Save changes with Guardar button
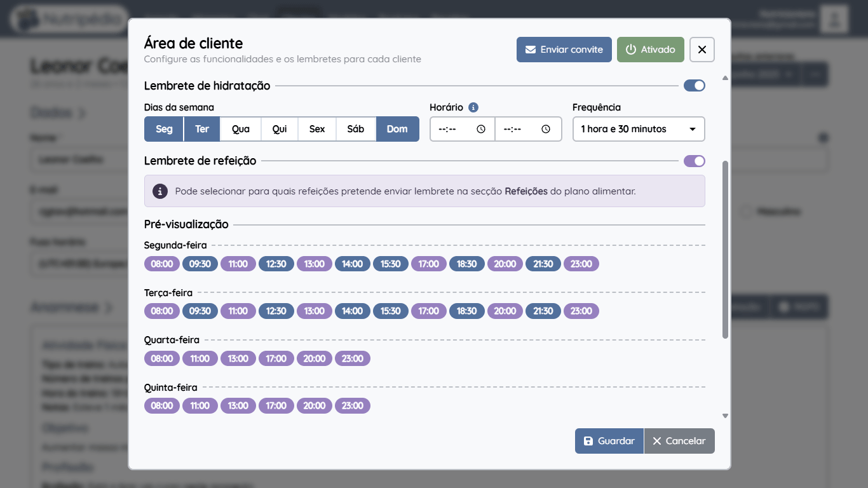Screen dimensions: 868x488 pos(609,441)
